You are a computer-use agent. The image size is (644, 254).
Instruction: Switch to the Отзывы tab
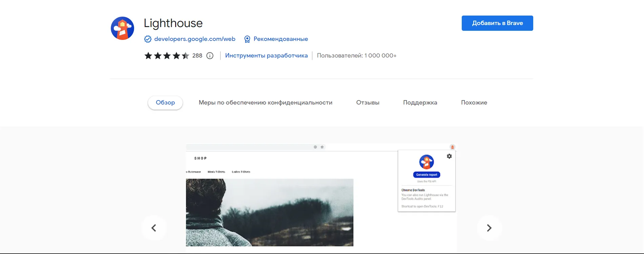tap(368, 102)
